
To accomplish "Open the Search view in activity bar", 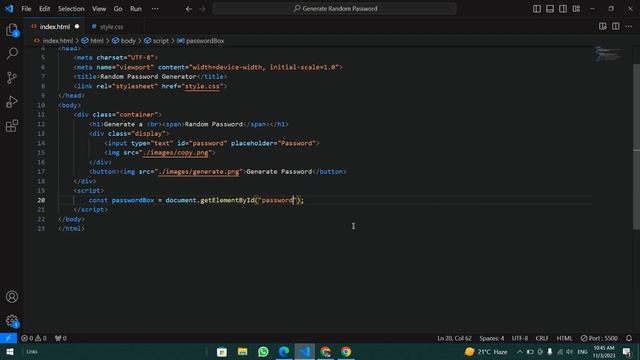I will point(12,53).
